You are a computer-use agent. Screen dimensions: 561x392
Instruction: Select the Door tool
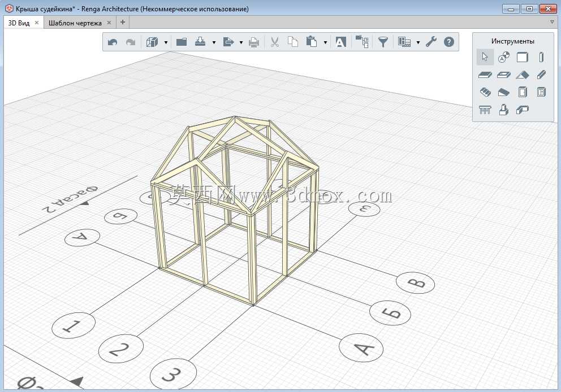pyautogui.click(x=523, y=92)
